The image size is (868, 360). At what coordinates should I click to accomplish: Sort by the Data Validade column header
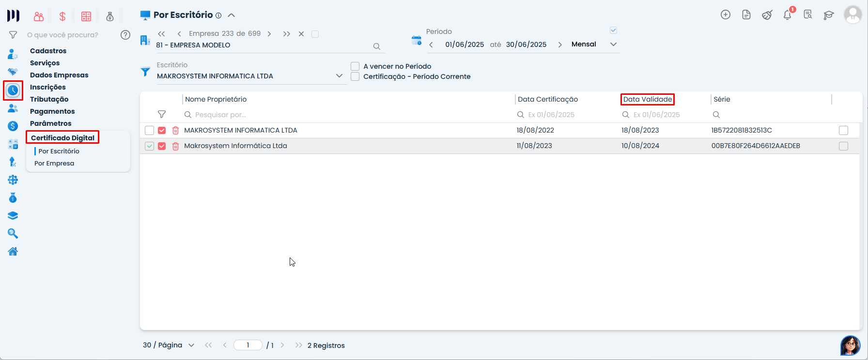pyautogui.click(x=647, y=99)
